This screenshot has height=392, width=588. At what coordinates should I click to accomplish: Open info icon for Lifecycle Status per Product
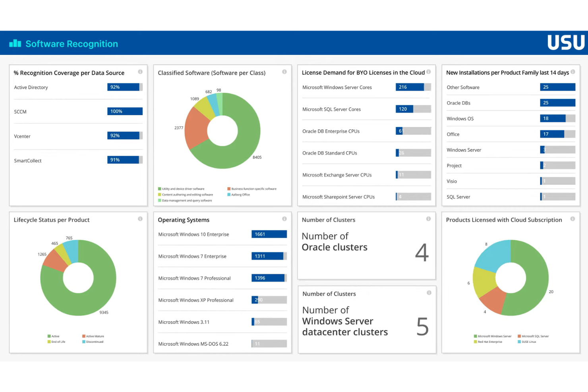140,219
